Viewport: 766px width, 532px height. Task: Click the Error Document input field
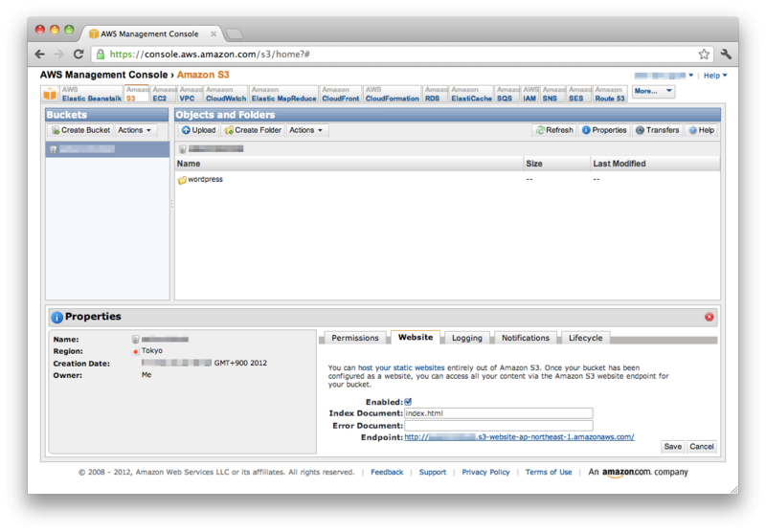click(498, 426)
